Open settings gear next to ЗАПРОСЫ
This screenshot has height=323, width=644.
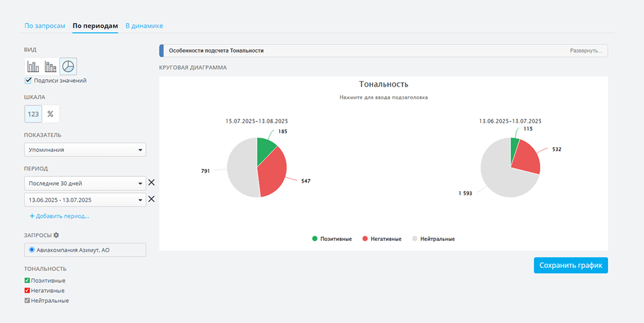point(56,235)
